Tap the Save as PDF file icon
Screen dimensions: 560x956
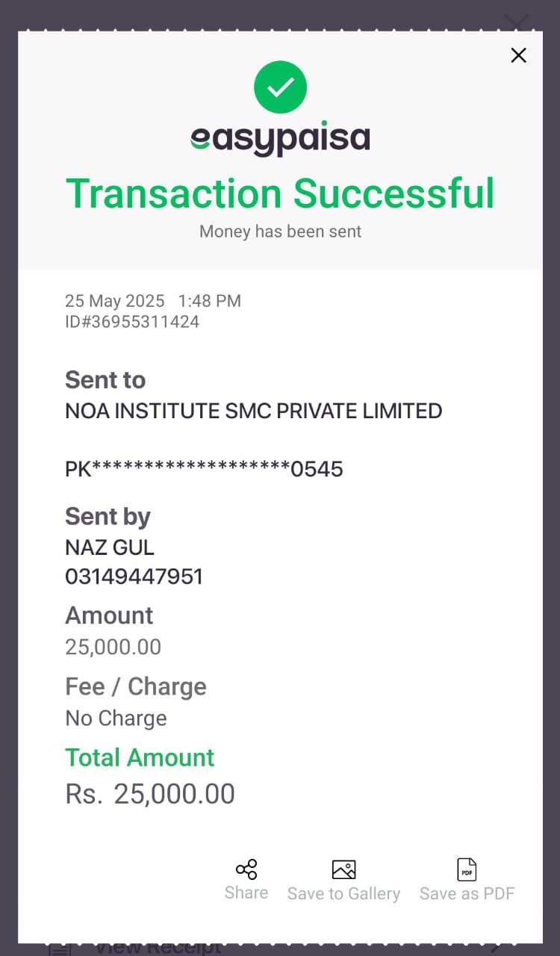click(467, 869)
